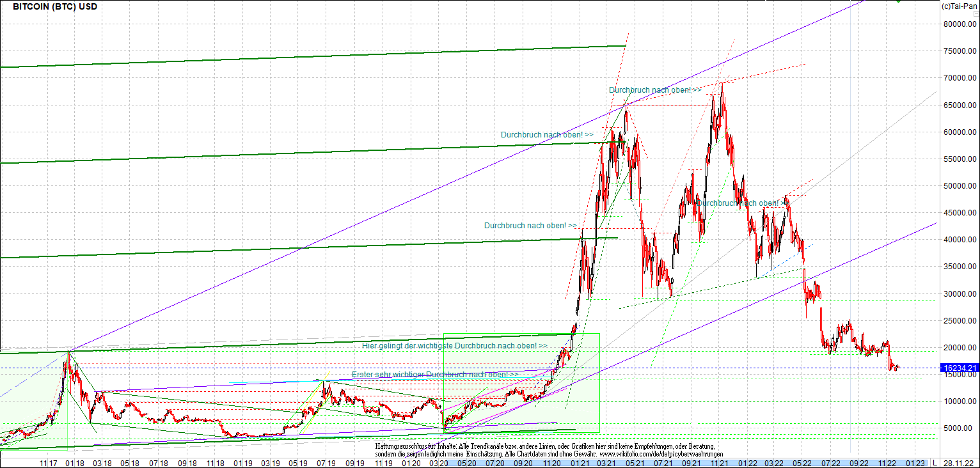This screenshot has width=980, height=468.
Task: Click the '05 18' date axis label
Action: click(x=131, y=463)
